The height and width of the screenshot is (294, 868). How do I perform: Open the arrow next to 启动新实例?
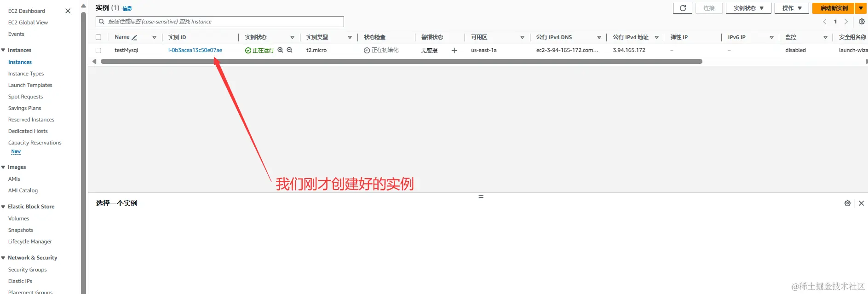(861, 8)
